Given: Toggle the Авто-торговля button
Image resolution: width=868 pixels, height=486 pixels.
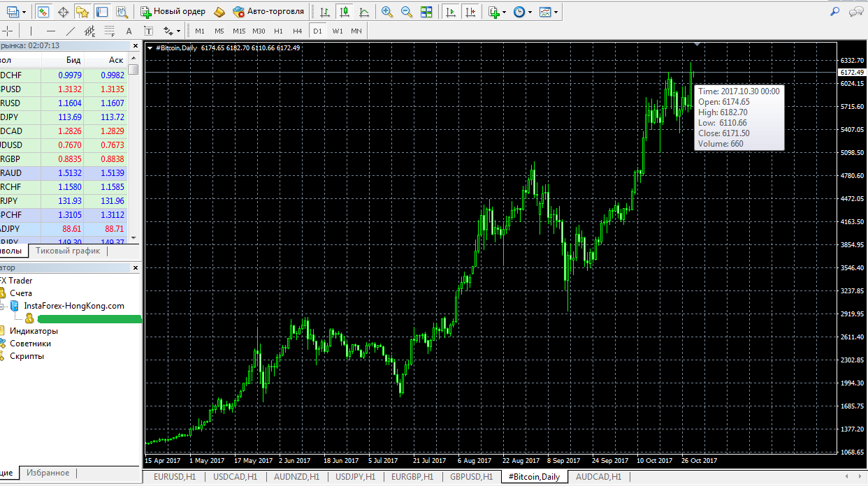Looking at the screenshot, I should pyautogui.click(x=268, y=12).
